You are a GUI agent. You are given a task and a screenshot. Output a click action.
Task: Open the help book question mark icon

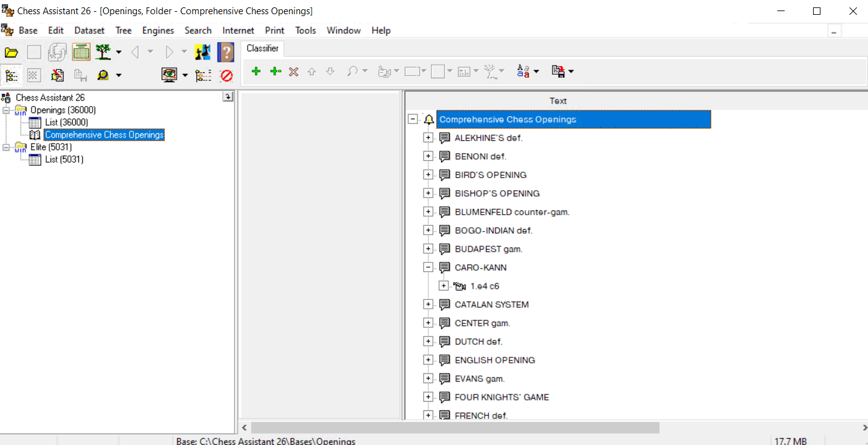pos(226,52)
